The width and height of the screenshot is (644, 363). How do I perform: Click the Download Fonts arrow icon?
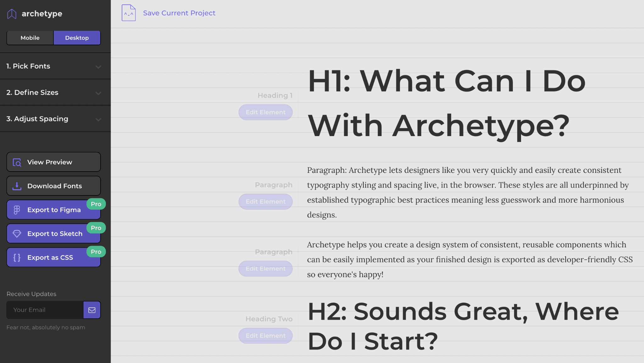point(17,186)
